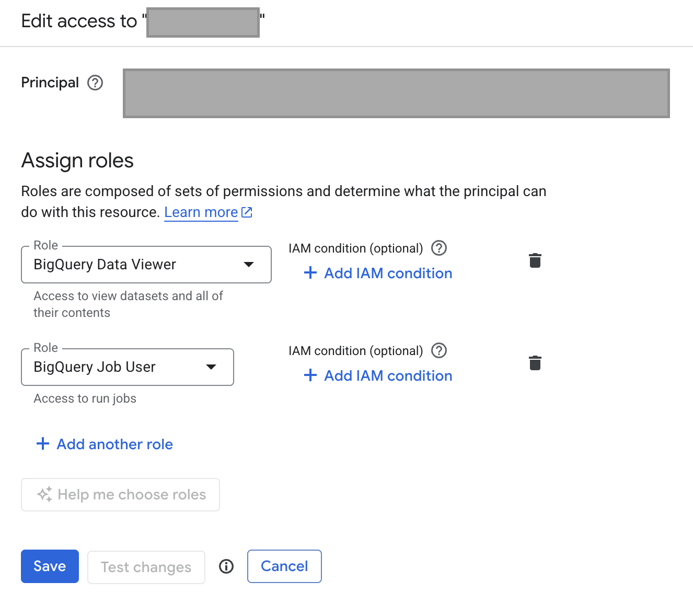This screenshot has width=693, height=616.
Task: Click the Principal field
Action: (396, 93)
